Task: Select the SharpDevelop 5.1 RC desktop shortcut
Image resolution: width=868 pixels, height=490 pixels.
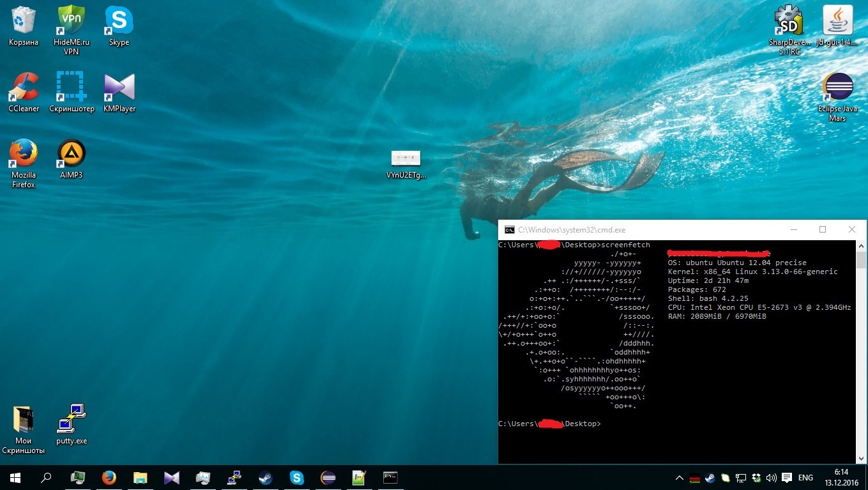Action: pos(789,29)
